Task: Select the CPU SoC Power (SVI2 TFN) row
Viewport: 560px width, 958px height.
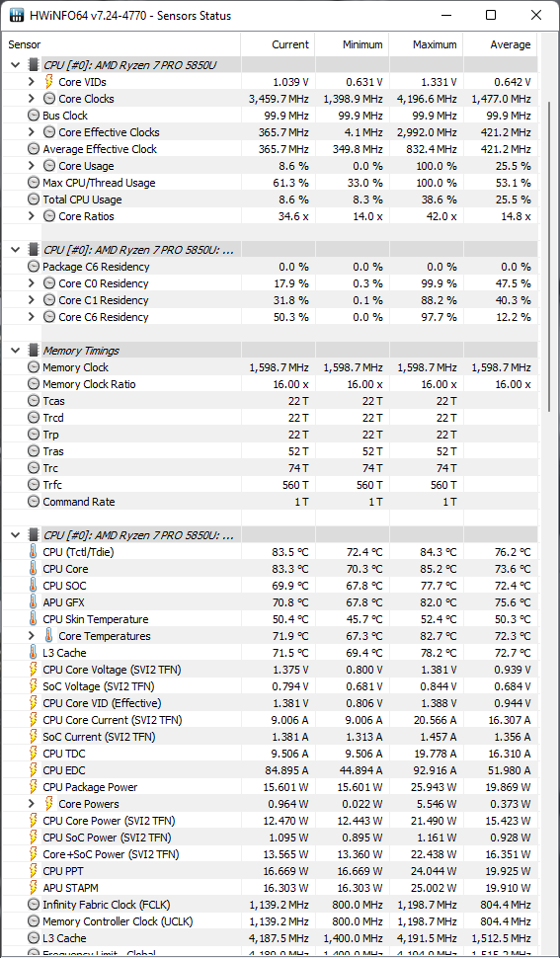Action: click(271, 838)
